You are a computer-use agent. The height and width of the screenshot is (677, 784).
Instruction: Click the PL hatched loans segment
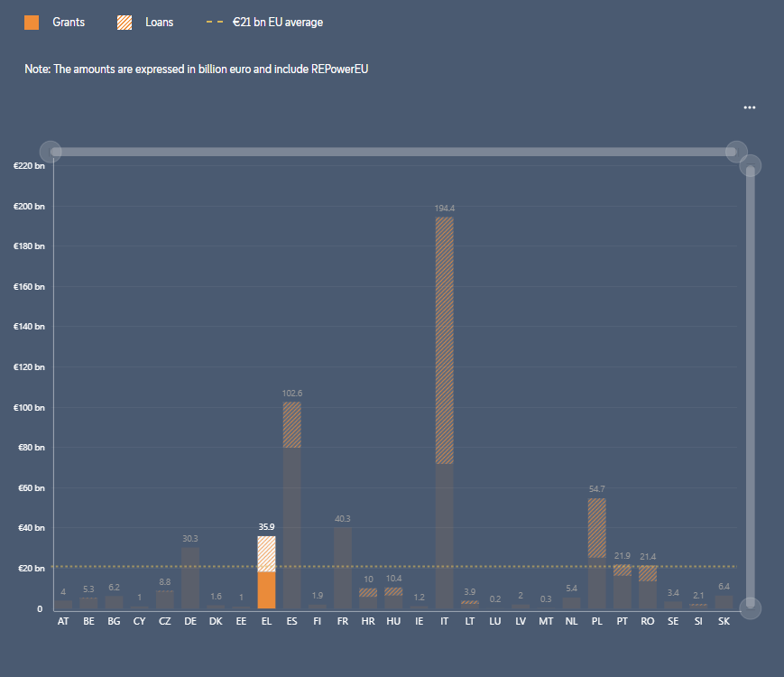(x=597, y=528)
